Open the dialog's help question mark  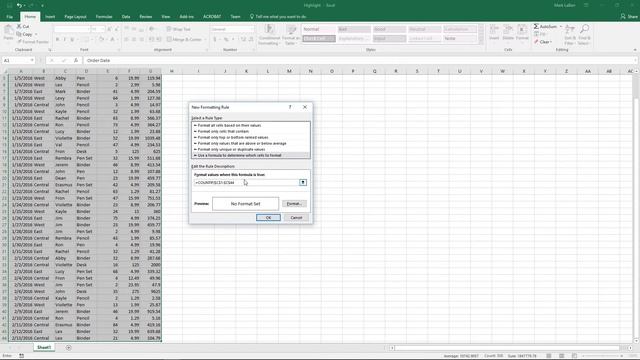click(290, 107)
